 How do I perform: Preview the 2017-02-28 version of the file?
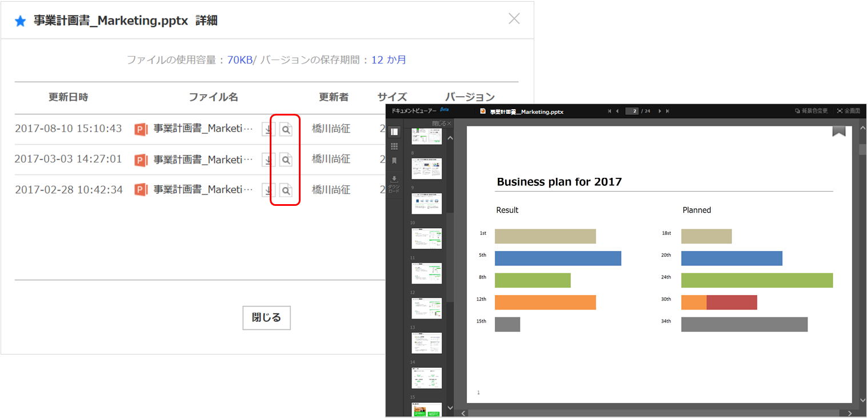pos(286,190)
